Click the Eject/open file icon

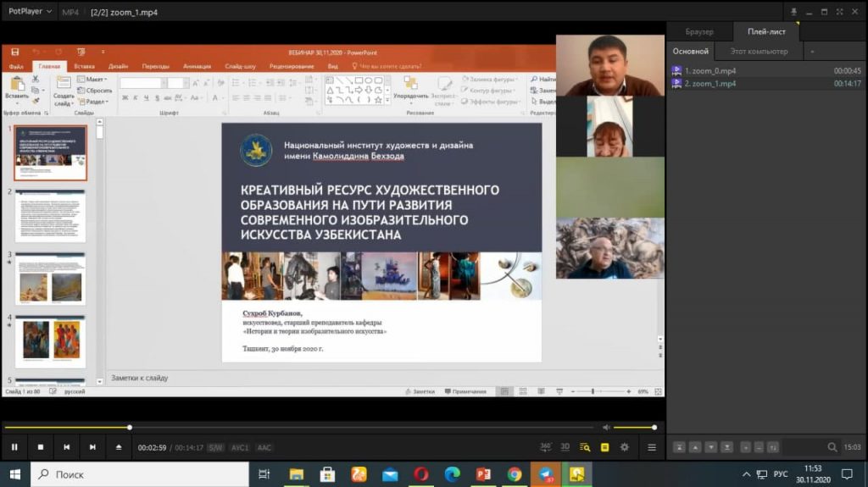(119, 447)
